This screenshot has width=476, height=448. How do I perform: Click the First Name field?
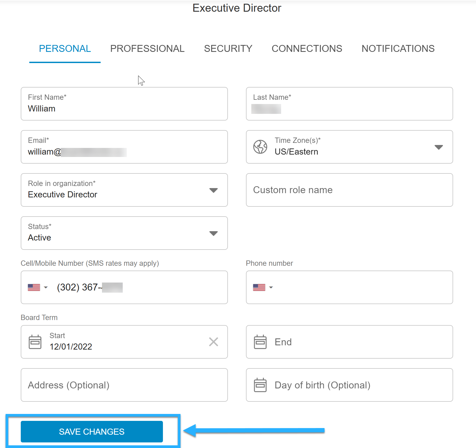coord(124,104)
